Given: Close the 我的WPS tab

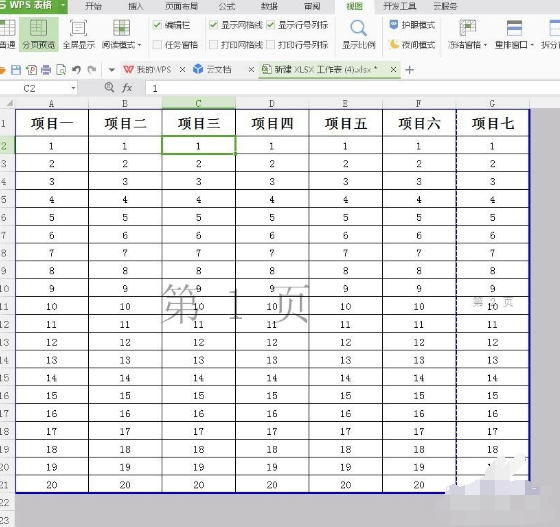Looking at the screenshot, I should pos(182,70).
